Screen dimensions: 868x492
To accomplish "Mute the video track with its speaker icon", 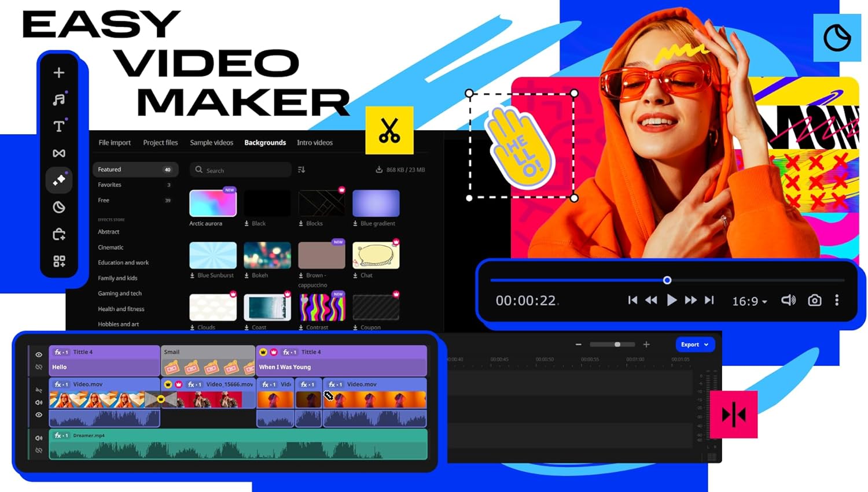I will (x=39, y=402).
